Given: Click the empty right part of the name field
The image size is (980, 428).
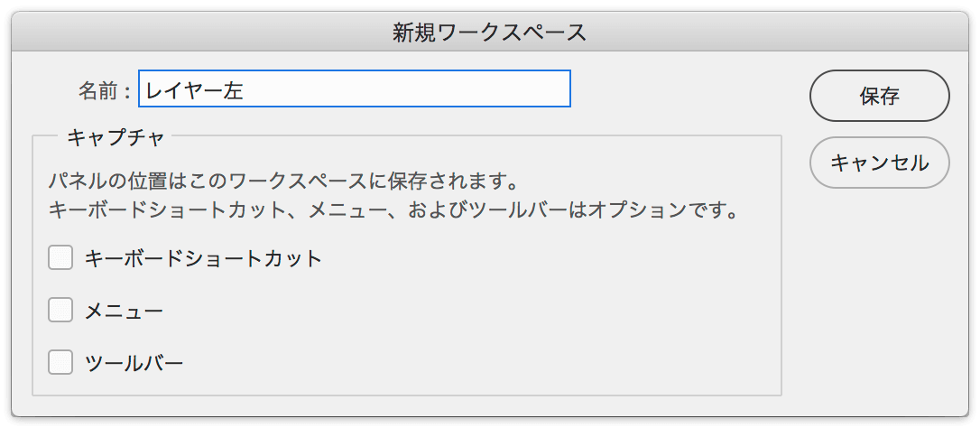Looking at the screenshot, I should (406, 88).
